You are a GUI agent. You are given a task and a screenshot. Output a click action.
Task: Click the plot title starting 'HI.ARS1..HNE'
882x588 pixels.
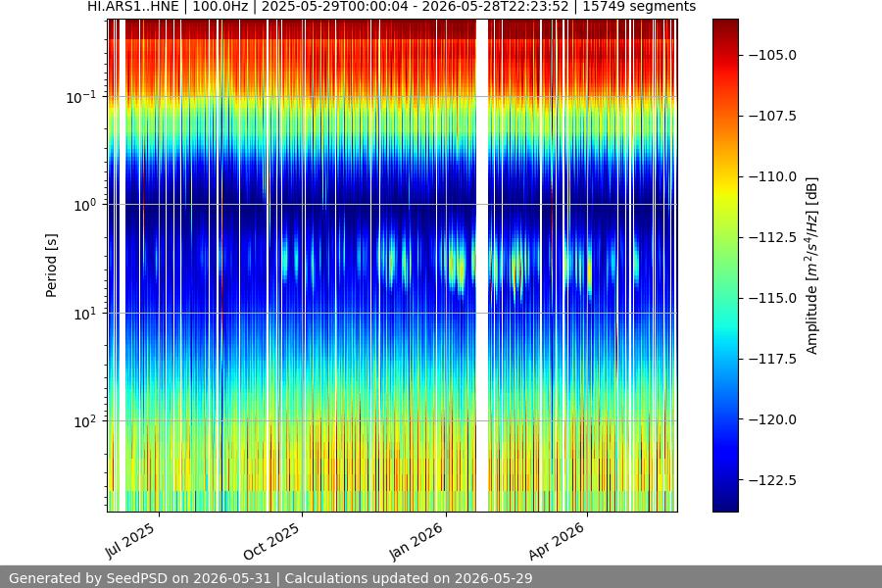tap(391, 7)
